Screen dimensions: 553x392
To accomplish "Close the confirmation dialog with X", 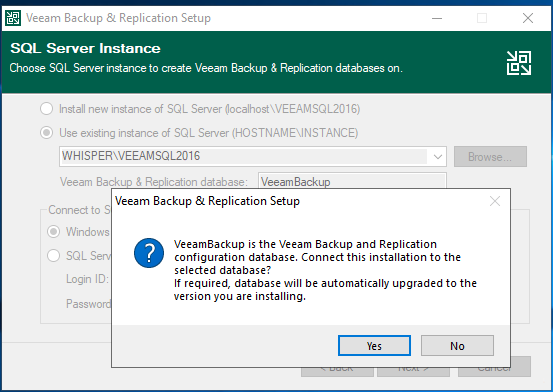I will tap(495, 201).
